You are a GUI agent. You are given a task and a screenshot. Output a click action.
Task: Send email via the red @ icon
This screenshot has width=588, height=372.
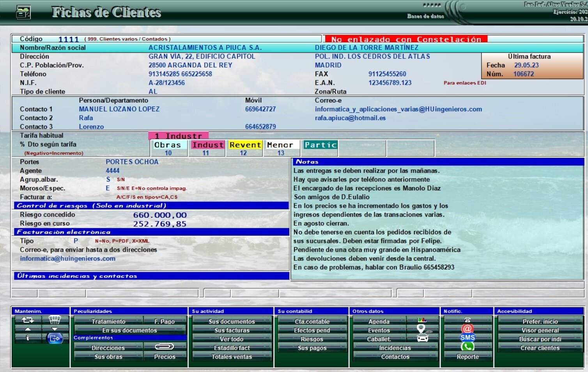[467, 329]
